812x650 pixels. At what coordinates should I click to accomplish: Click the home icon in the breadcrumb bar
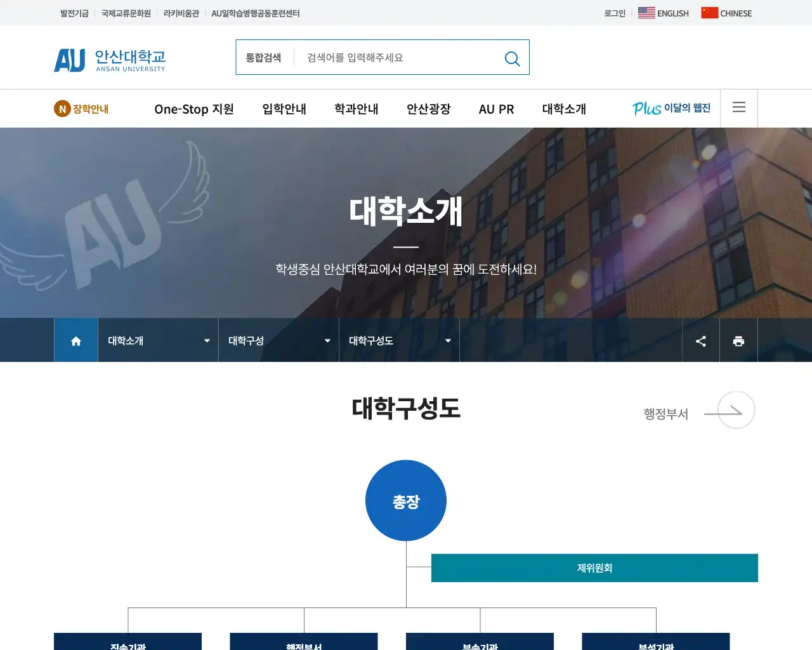(75, 340)
